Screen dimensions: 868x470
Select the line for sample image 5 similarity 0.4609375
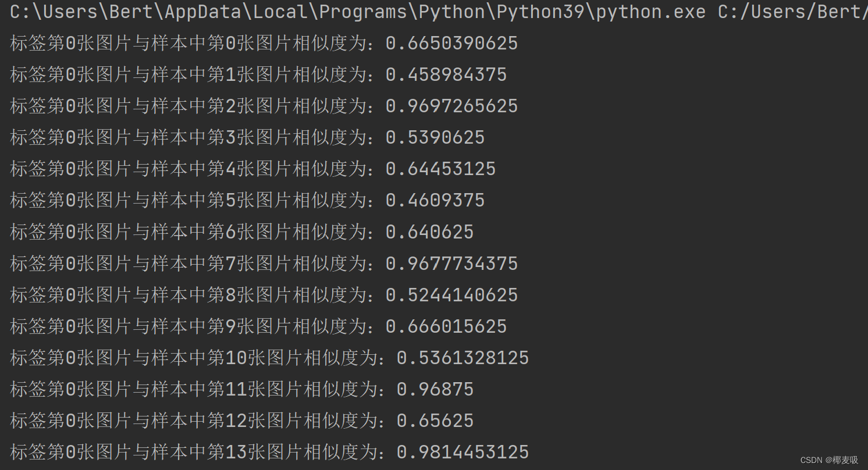click(247, 200)
